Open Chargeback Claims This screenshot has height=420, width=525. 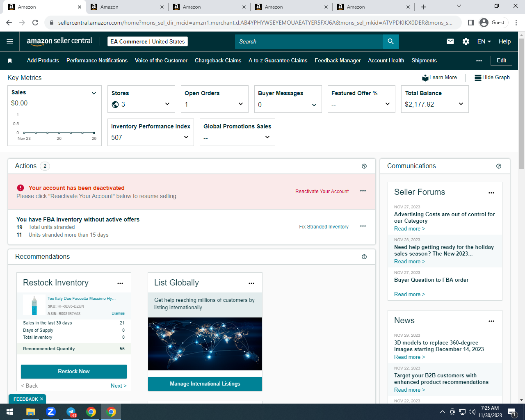218,61
